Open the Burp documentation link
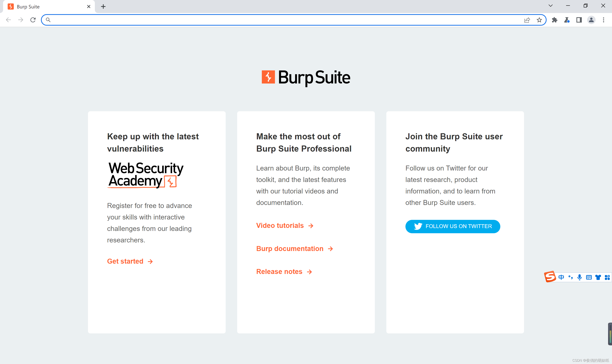Viewport: 612px width, 364px height. (295, 249)
